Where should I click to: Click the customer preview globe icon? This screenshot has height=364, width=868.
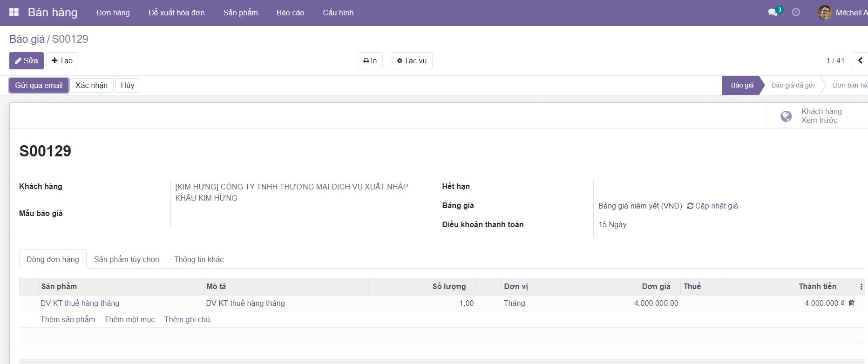click(x=786, y=116)
